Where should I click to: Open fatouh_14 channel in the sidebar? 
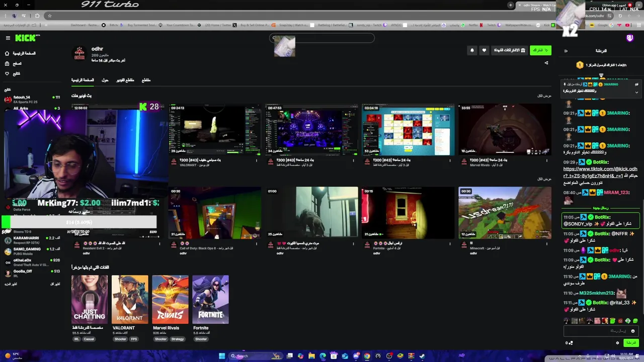coord(31,99)
